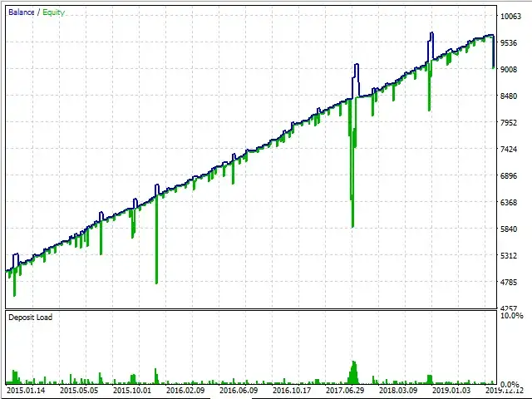Select the 7952 axis value
The image size is (532, 399).
point(509,122)
